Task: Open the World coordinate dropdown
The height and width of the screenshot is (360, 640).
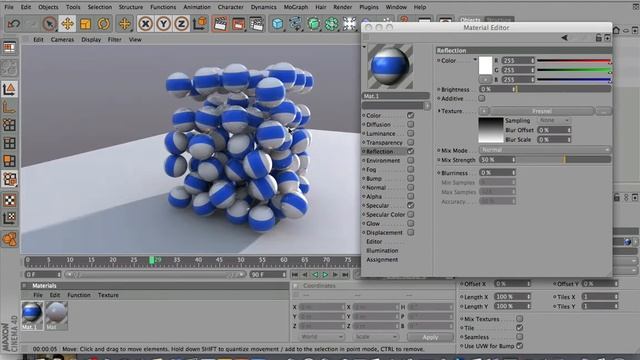Action: (321, 337)
